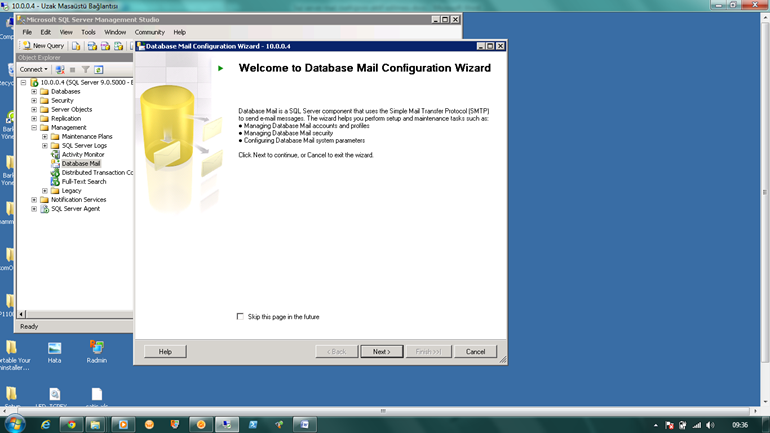Image resolution: width=770 pixels, height=433 pixels.
Task: Enable 'Skip this page in the future' checkbox
Action: click(x=240, y=317)
